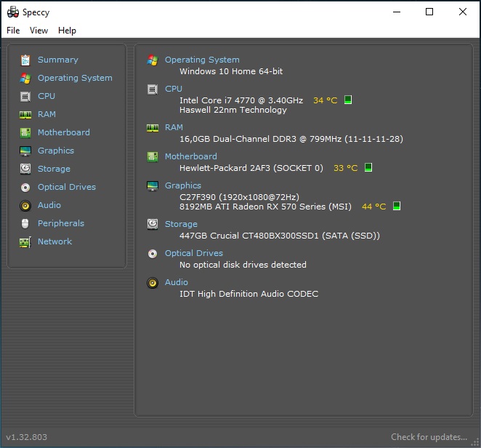Click Hewlett-Packard 2AF3 (SOCKET 0) text
The height and width of the screenshot is (448, 481).
point(251,168)
